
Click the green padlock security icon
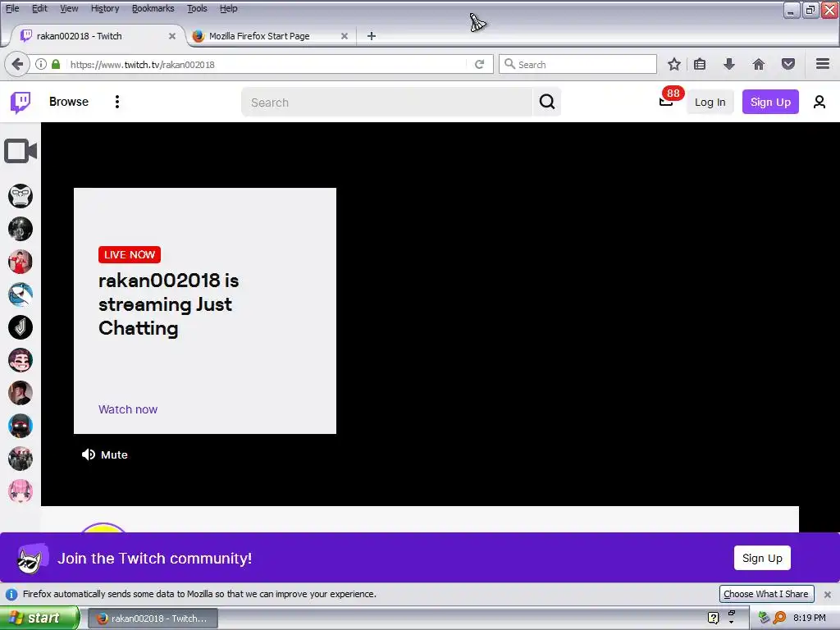pos(56,64)
